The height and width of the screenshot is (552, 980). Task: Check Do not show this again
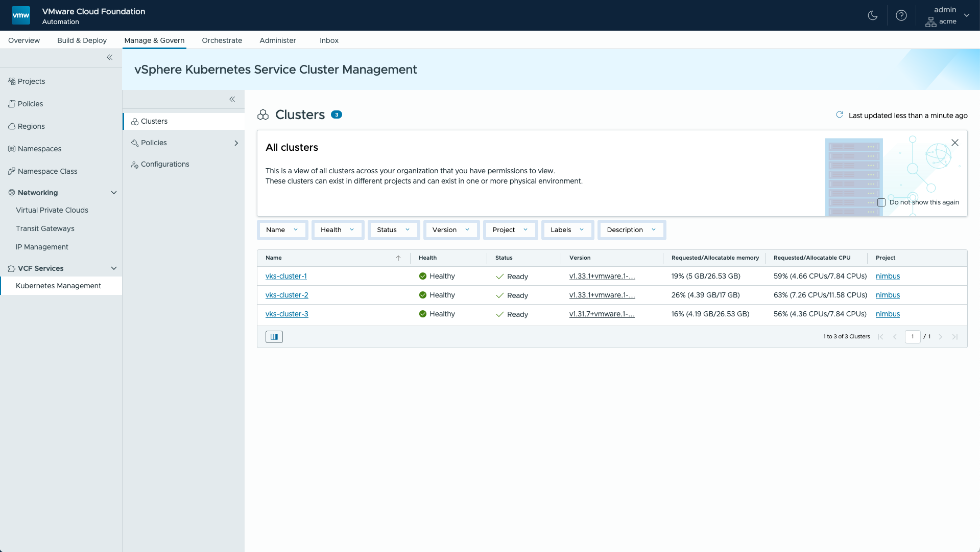point(881,202)
